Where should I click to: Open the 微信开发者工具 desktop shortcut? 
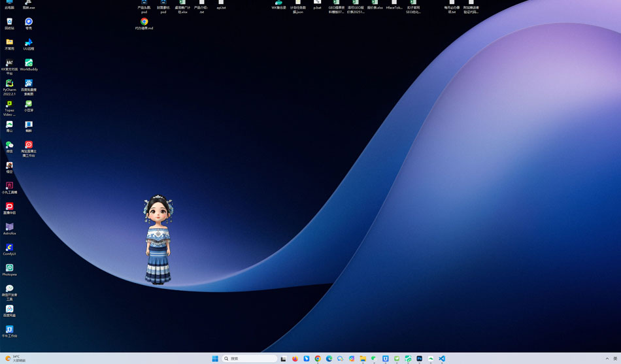click(x=10, y=293)
